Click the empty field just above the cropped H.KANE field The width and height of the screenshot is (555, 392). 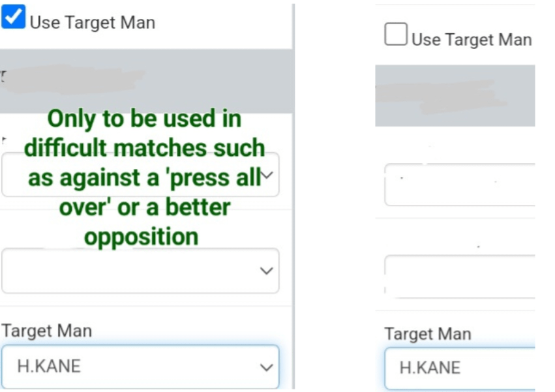459,276
